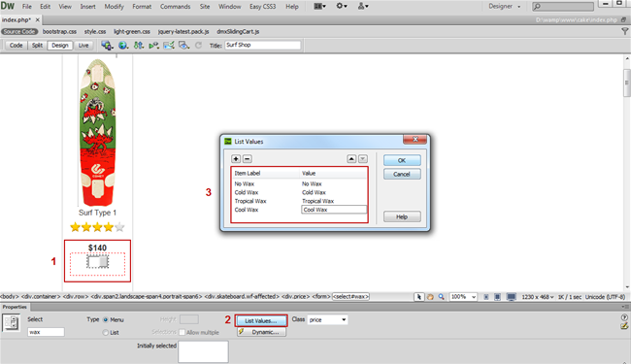Open the Insert menu
This screenshot has width=631, height=364.
87,7
